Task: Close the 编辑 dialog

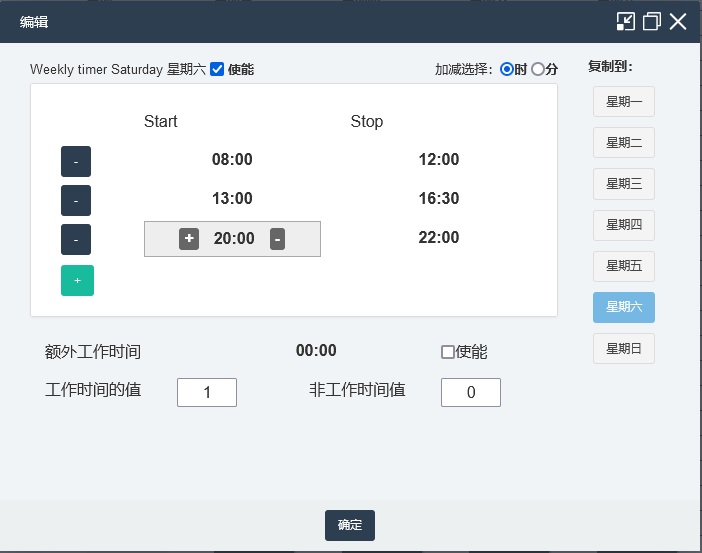Action: click(678, 21)
